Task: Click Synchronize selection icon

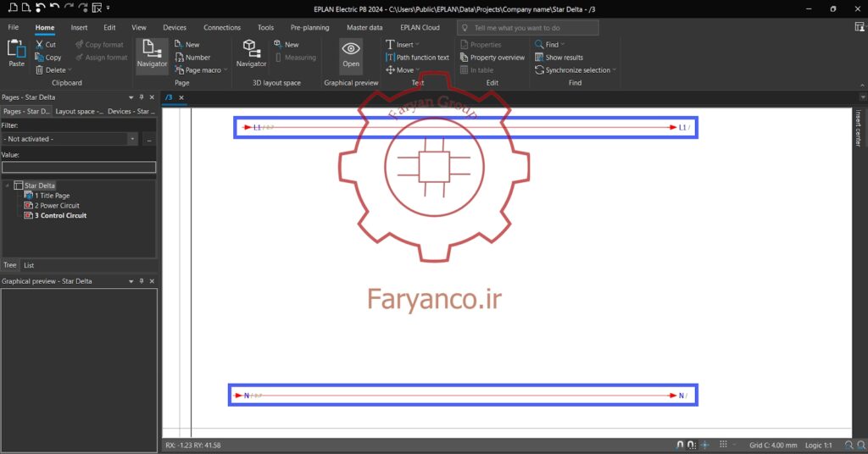Action: [x=539, y=70]
